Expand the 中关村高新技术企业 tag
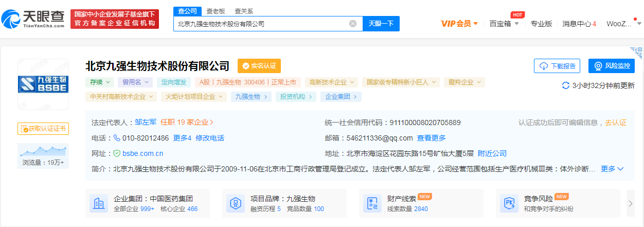The image size is (644, 227). point(120,96)
